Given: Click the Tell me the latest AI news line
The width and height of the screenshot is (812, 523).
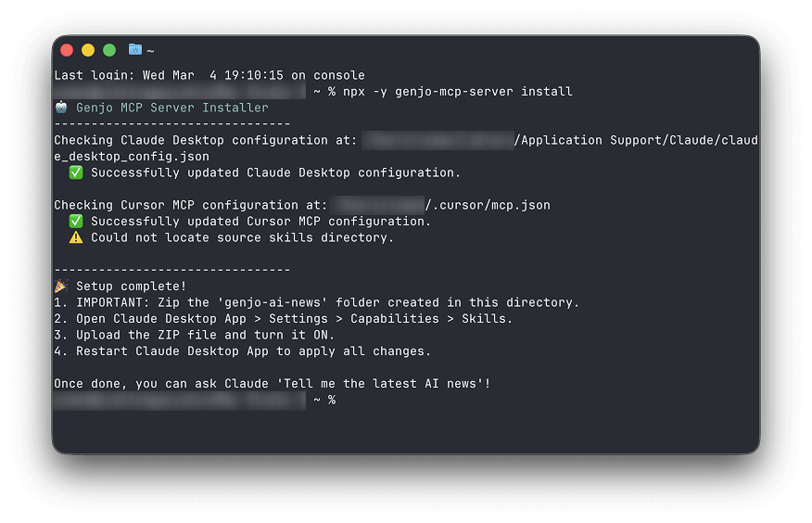Looking at the screenshot, I should [x=272, y=384].
